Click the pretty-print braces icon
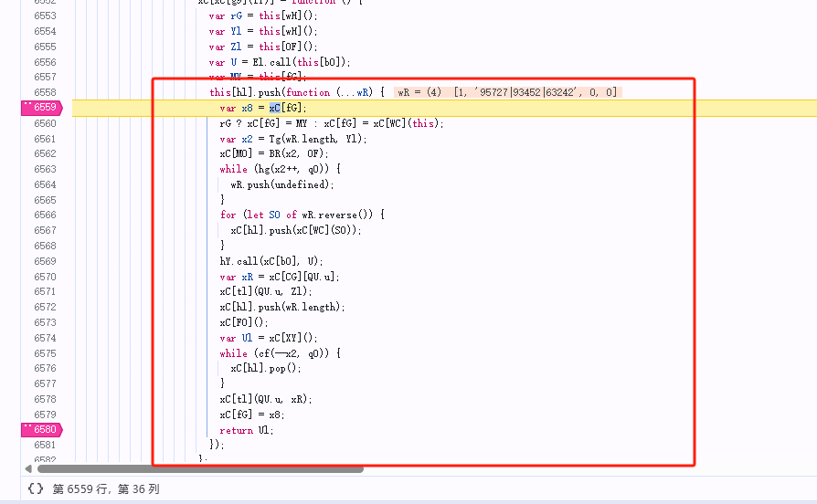 (36, 488)
